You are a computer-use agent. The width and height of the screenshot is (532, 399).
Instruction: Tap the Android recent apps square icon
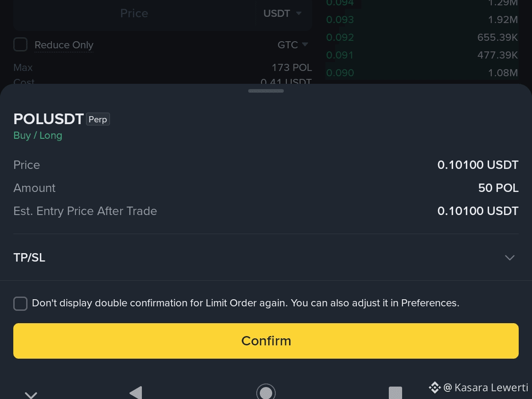point(395,393)
